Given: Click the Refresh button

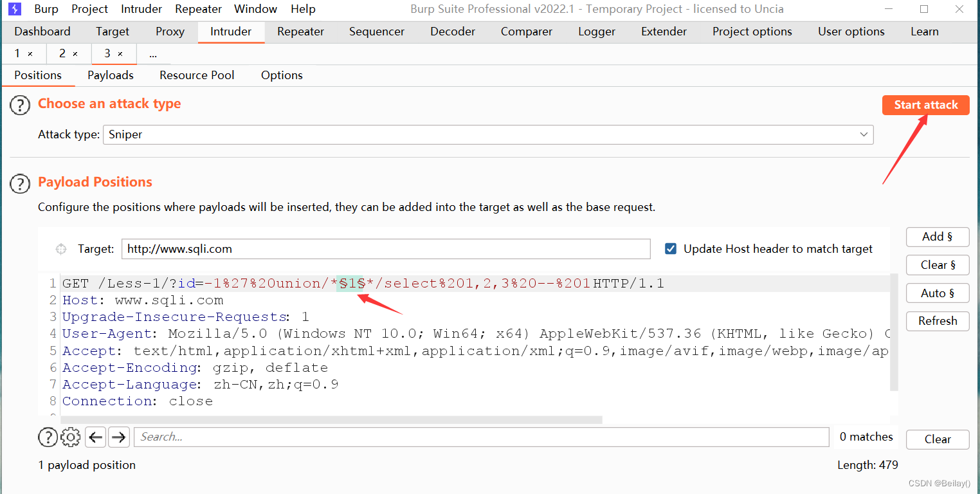Looking at the screenshot, I should (938, 321).
